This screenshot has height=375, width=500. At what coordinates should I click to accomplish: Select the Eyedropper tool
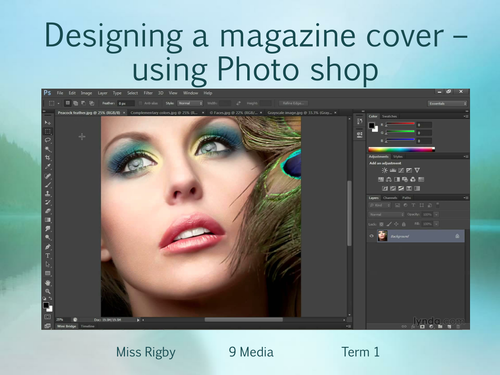(48, 167)
